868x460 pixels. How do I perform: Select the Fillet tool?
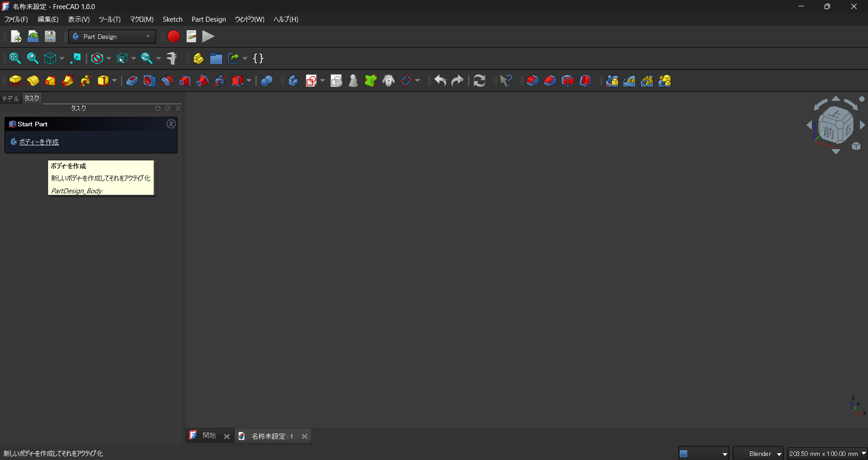pyautogui.click(x=533, y=81)
